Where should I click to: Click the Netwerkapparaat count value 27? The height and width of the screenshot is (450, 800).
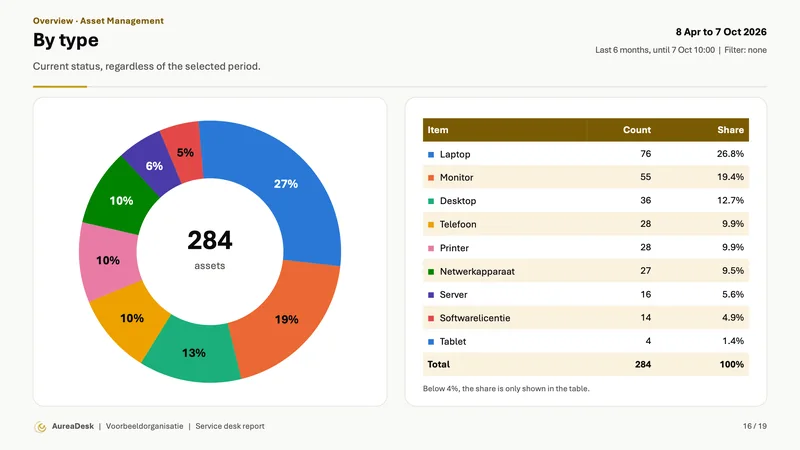[645, 271]
